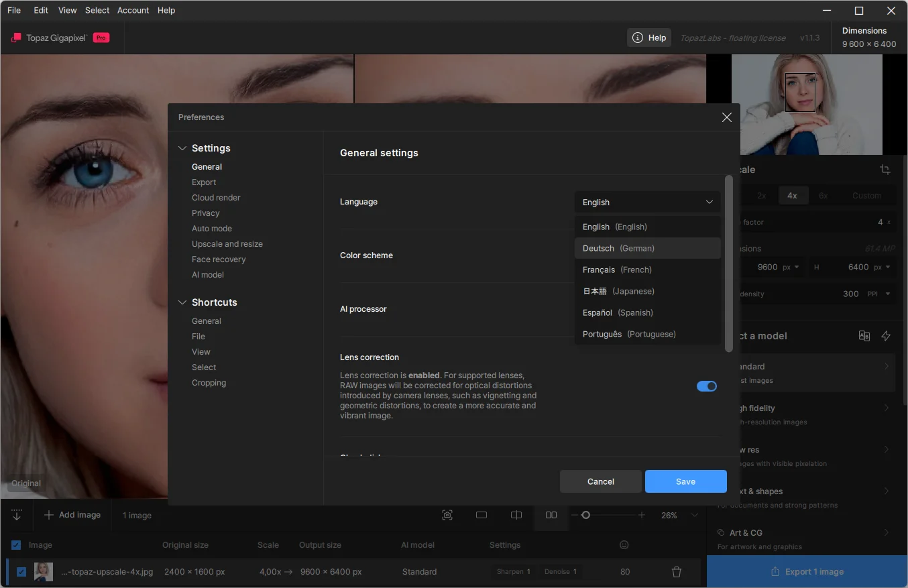The width and height of the screenshot is (908, 588).
Task: Uncheck the topaz-upscale-4x.jpg row checkbox
Action: pos(21,572)
